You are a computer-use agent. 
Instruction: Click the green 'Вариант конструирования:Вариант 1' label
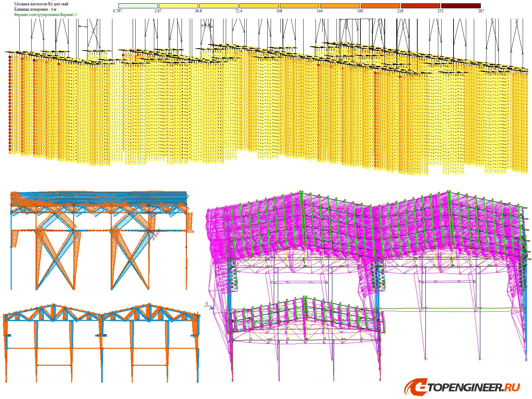pyautogui.click(x=45, y=15)
